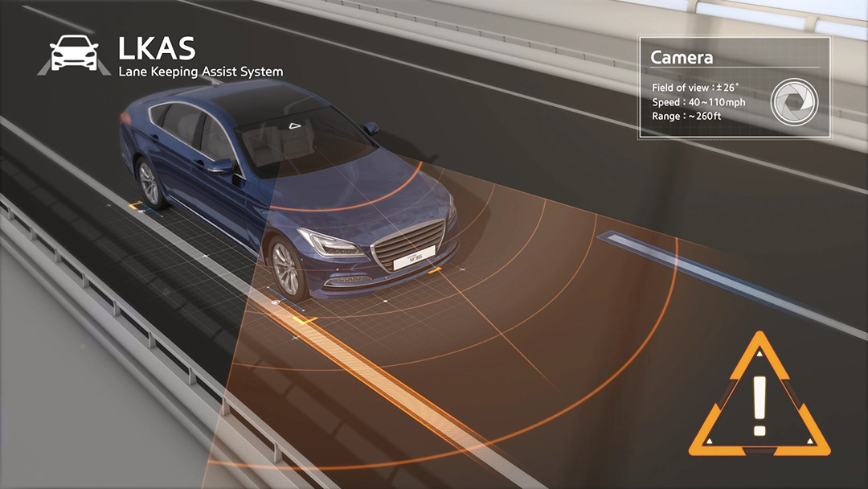Click the car's rear wheel

pyautogui.click(x=149, y=180)
